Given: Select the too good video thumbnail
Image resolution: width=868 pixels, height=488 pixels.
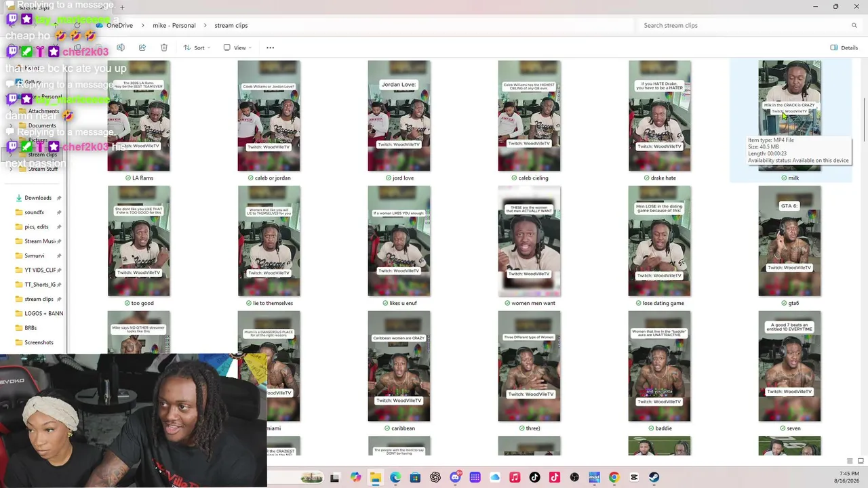Looking at the screenshot, I should coord(139,241).
